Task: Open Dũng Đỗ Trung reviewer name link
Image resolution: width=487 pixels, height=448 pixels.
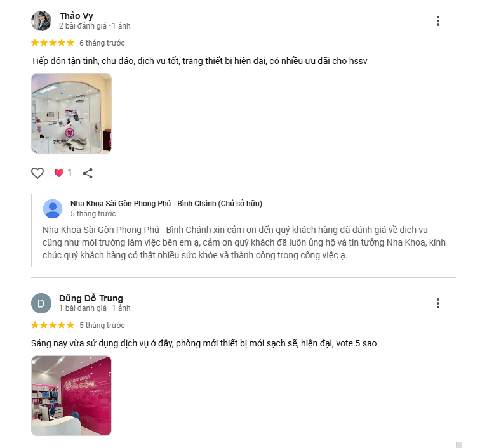Action: [x=91, y=298]
